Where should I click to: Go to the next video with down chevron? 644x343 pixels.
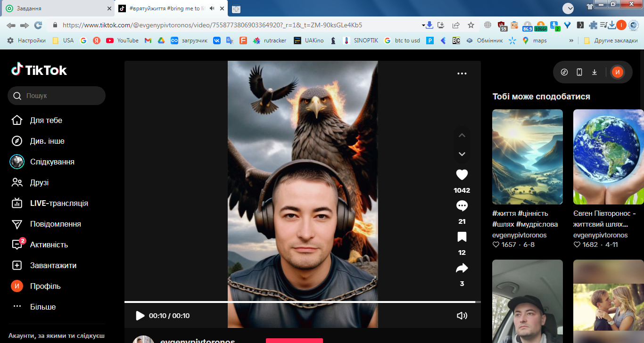pos(462,154)
